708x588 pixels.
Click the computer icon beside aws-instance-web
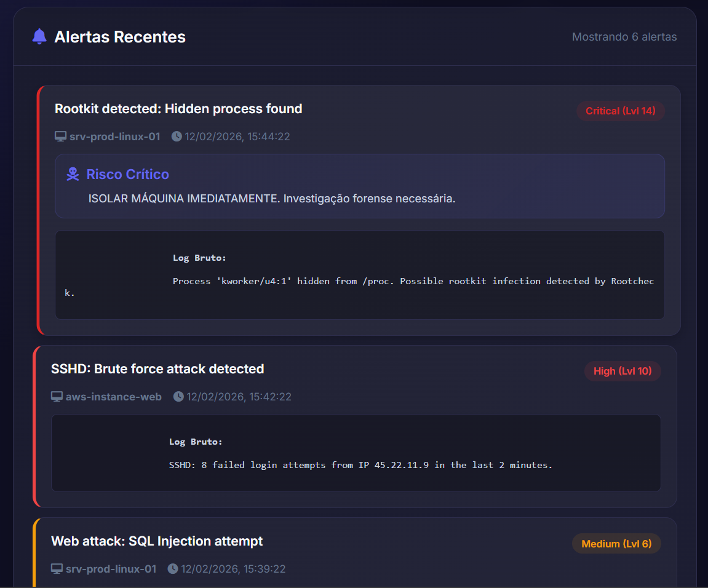[x=57, y=397]
